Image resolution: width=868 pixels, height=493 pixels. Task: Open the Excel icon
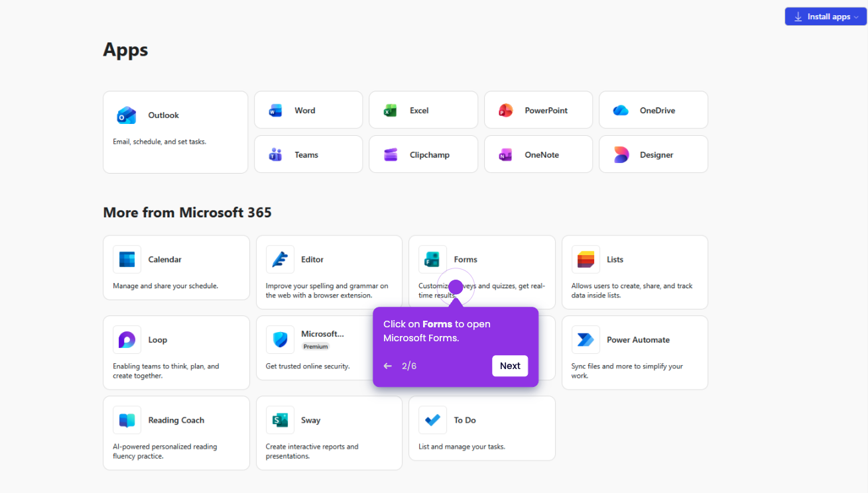[391, 111]
